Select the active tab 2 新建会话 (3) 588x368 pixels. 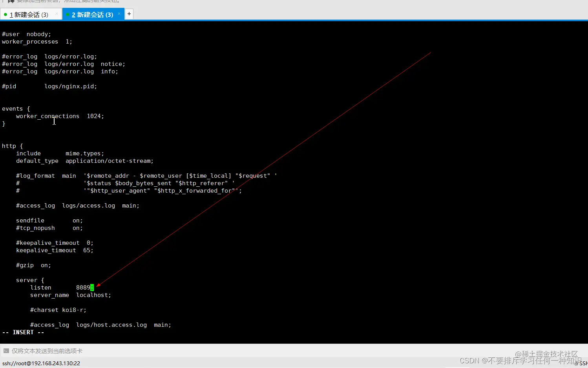(92, 15)
